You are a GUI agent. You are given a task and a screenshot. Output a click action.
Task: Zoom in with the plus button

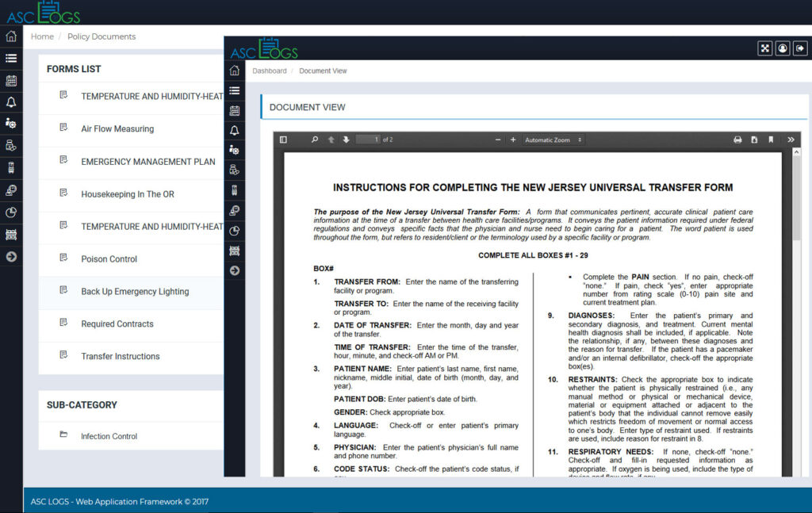point(513,140)
